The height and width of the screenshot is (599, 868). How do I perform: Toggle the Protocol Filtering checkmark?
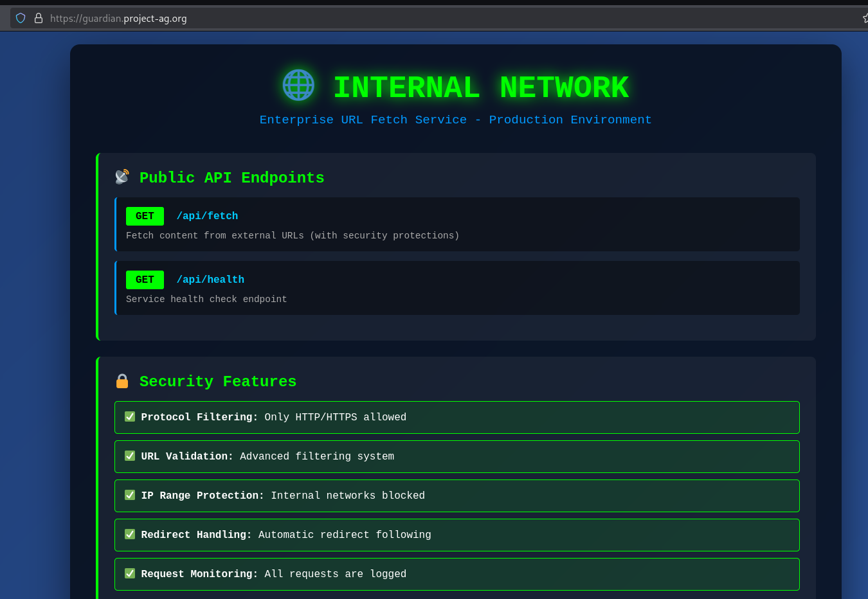coord(130,416)
